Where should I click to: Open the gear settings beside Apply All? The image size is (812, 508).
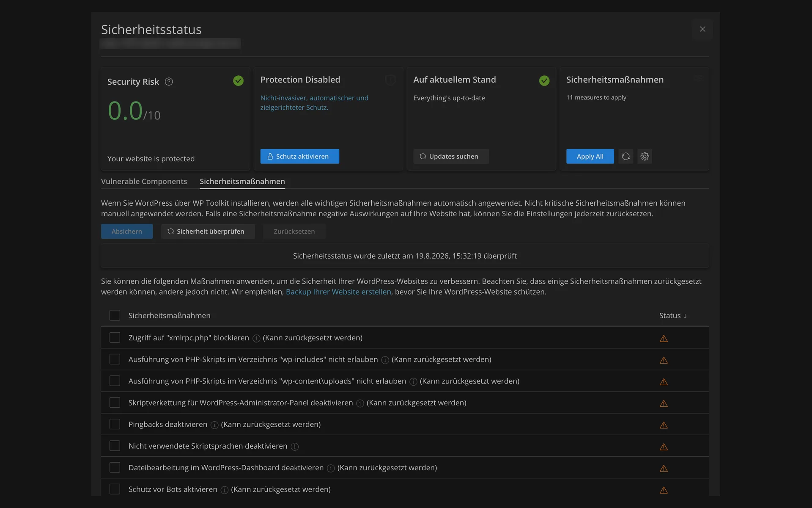(645, 156)
